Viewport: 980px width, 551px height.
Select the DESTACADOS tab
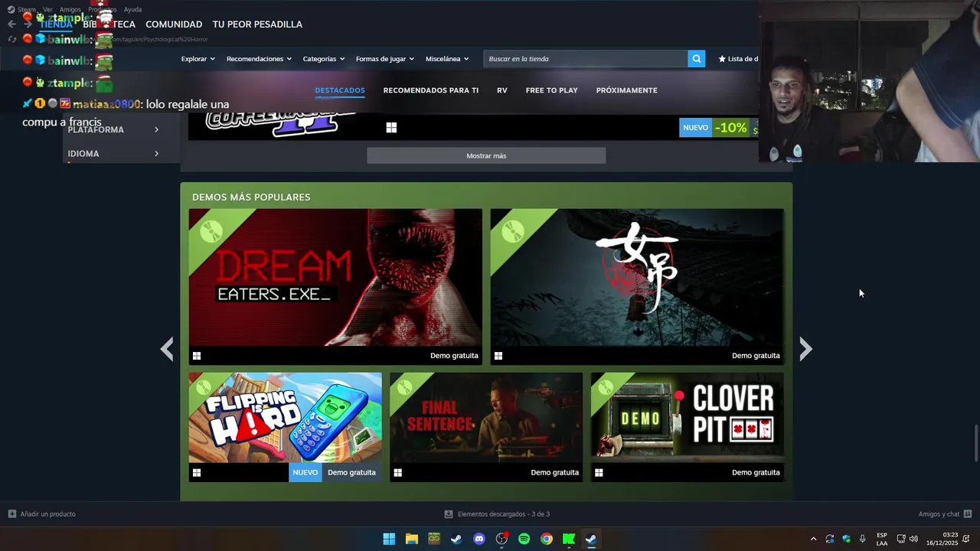click(x=340, y=90)
